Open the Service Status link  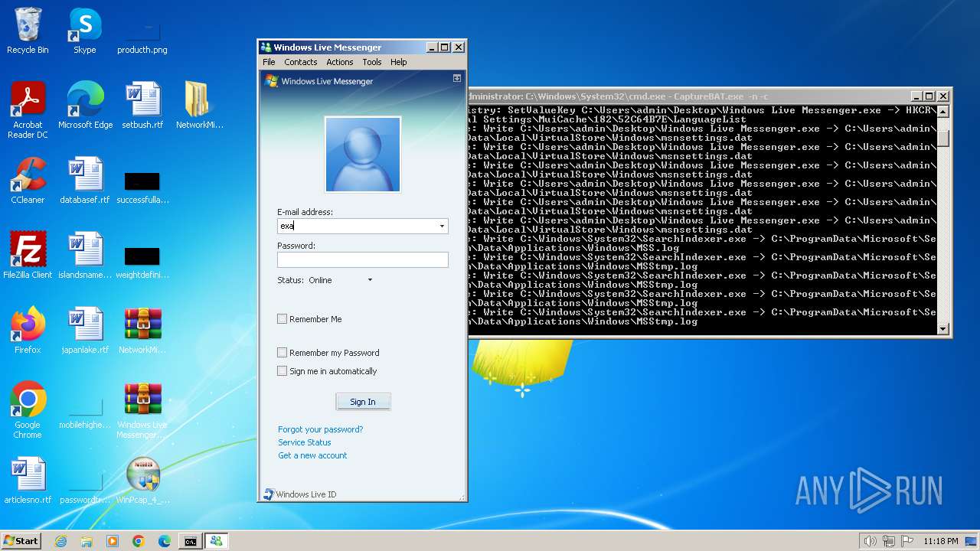[304, 442]
